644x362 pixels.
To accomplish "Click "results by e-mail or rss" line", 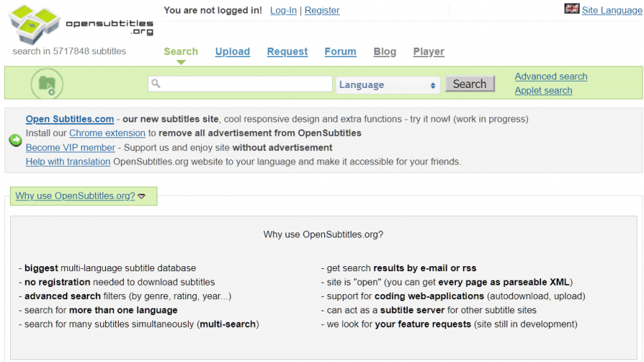I will point(399,268).
